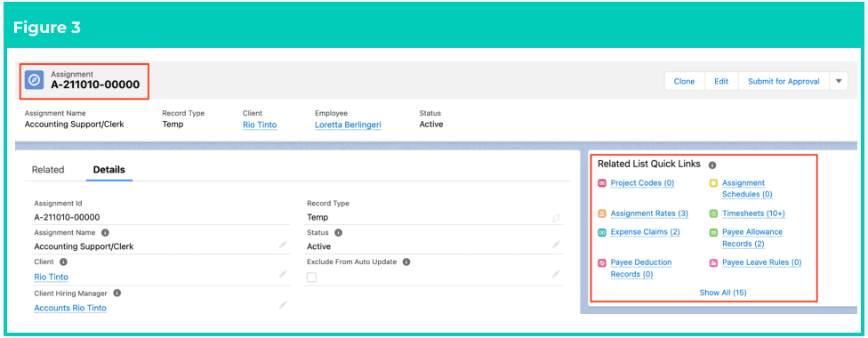Viewport: 868px width, 338px height.
Task: Click the Assignment Rates orange icon
Action: pyautogui.click(x=602, y=213)
